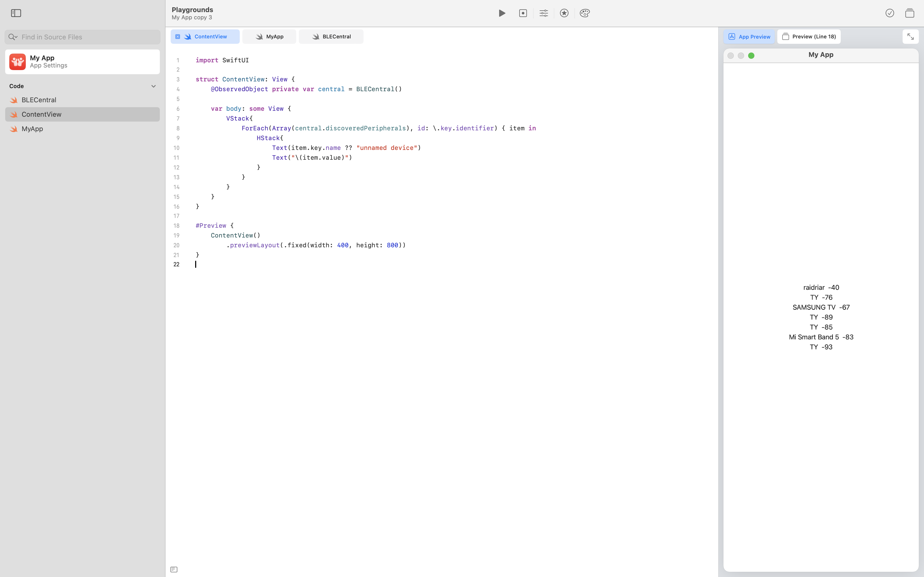Toggle the bottom console panel icon
924x577 pixels.
[174, 569]
